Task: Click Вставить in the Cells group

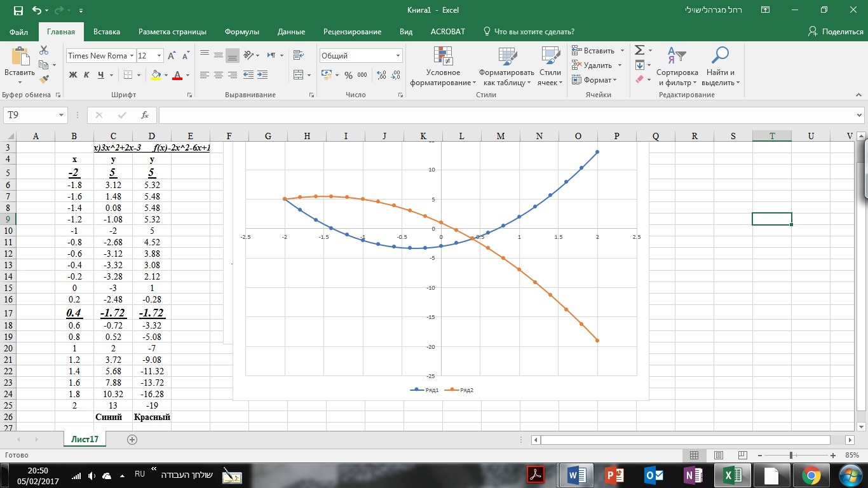Action: [x=599, y=51]
